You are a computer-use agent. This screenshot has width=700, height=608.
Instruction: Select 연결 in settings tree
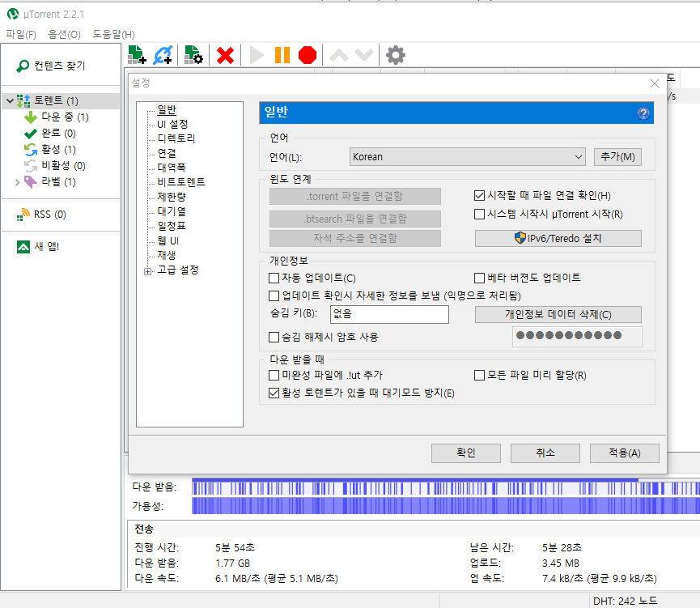[167, 153]
